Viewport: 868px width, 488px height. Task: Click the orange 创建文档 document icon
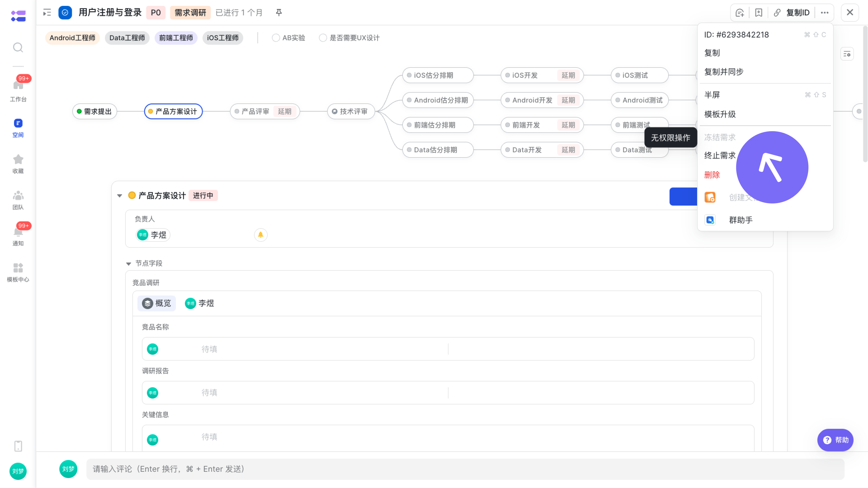pos(710,197)
